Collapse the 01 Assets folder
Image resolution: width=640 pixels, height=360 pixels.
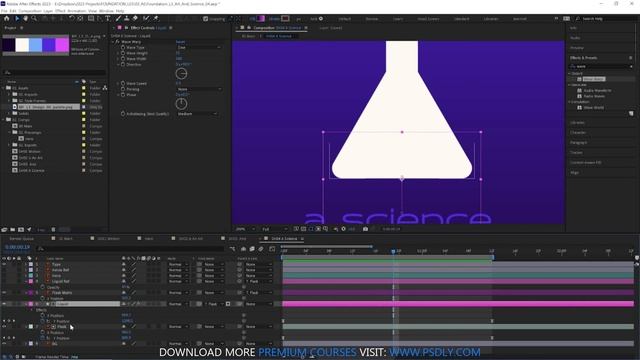(x=3, y=88)
